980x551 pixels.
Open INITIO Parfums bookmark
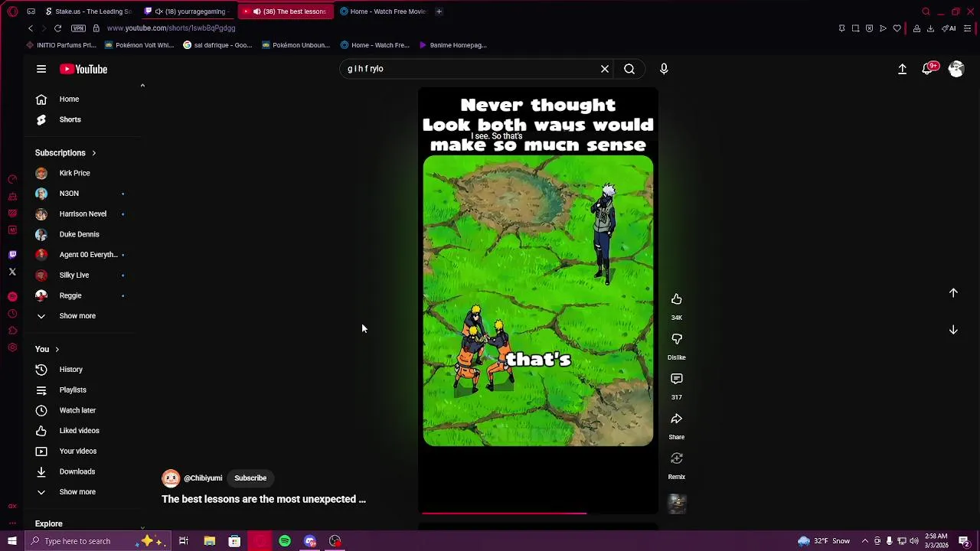tap(61, 45)
